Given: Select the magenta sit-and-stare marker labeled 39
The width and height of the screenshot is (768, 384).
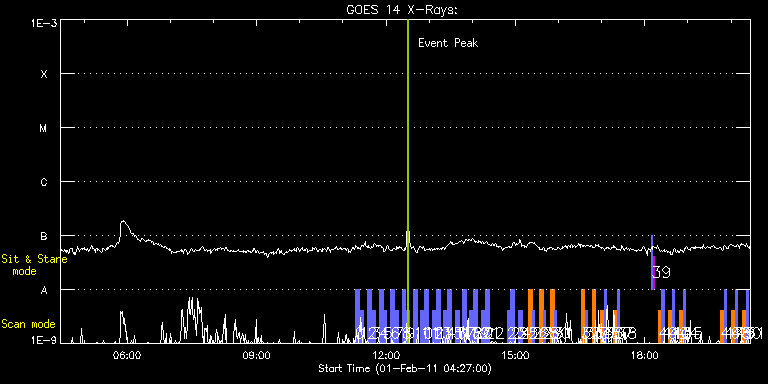Looking at the screenshot, I should tap(653, 272).
